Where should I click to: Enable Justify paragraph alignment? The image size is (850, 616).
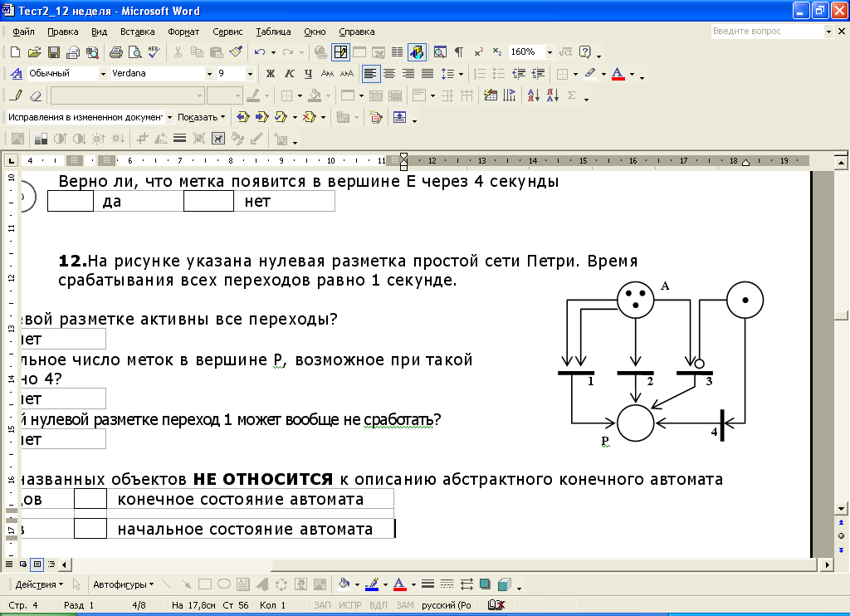click(427, 74)
